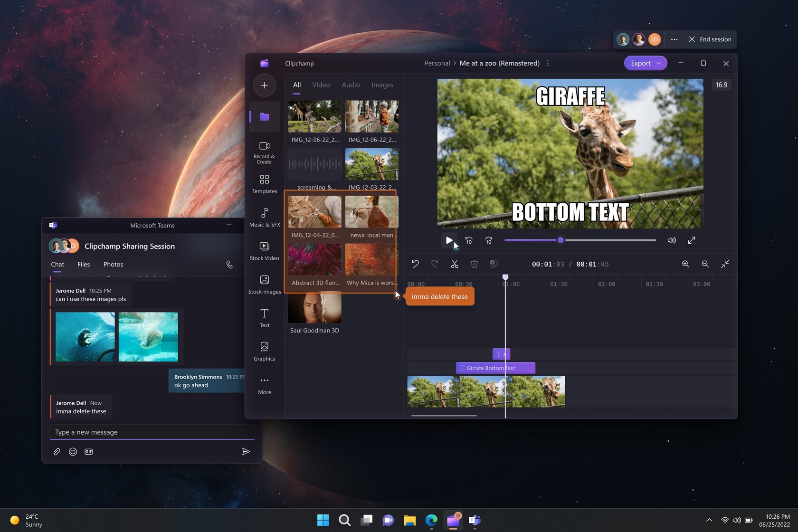Click the video preview seek slider handle
Screen dimensions: 798x532
point(560,240)
